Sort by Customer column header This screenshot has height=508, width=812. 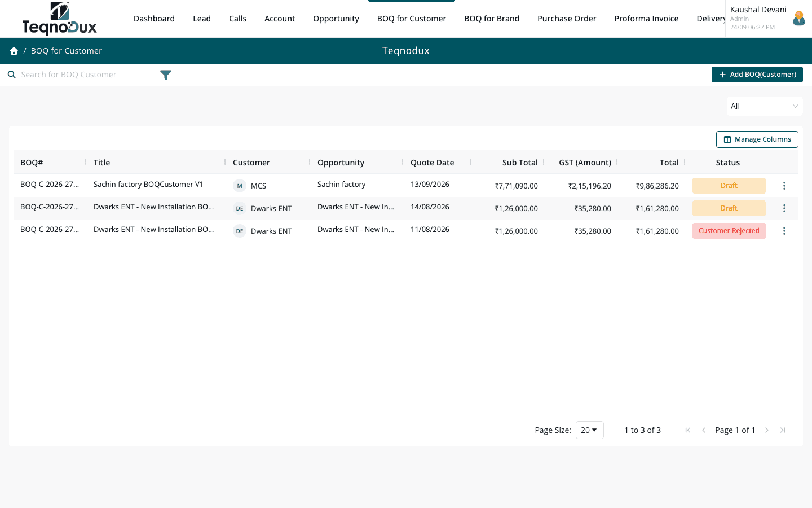251,163
